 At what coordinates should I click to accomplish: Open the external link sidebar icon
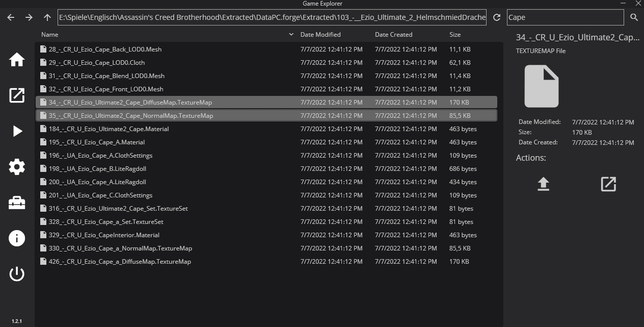17,95
